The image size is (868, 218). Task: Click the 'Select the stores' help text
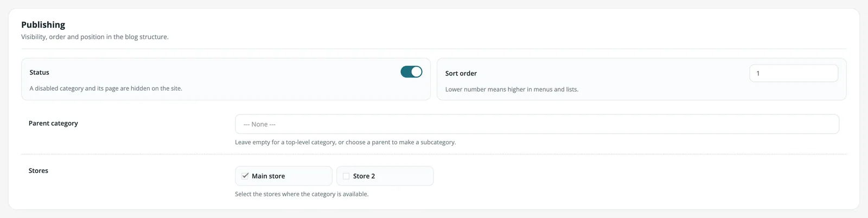pos(302,194)
